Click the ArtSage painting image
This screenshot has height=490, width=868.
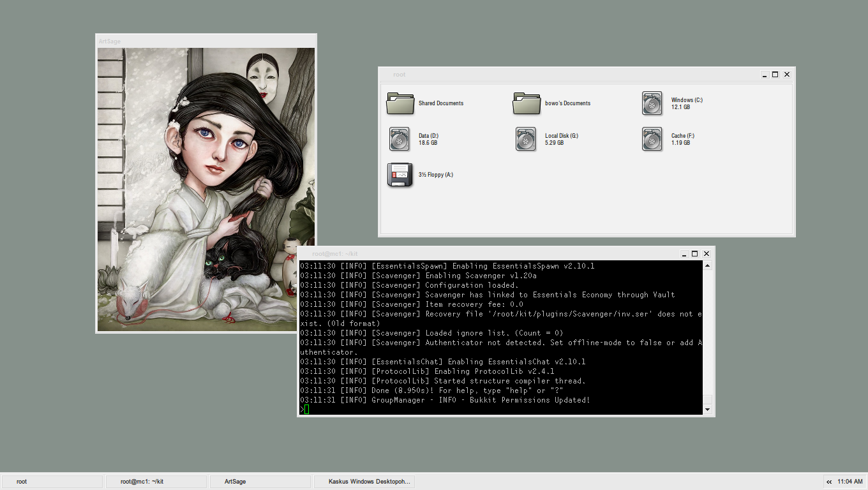206,189
